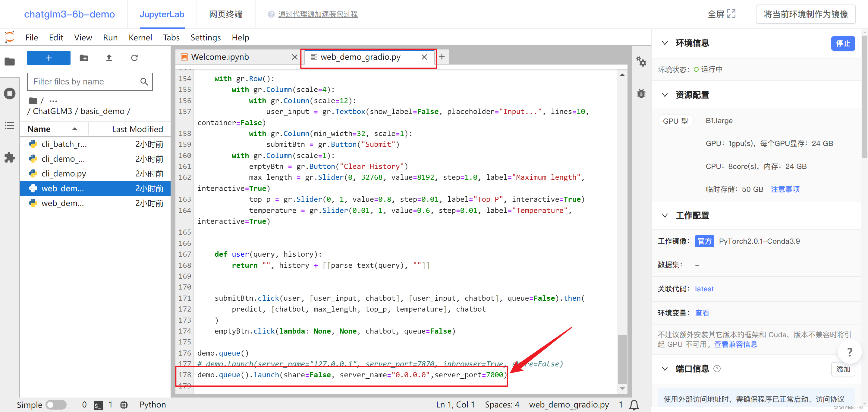Collapse the 工作配置 section
Screen dimensions: 868x412
[665, 215]
